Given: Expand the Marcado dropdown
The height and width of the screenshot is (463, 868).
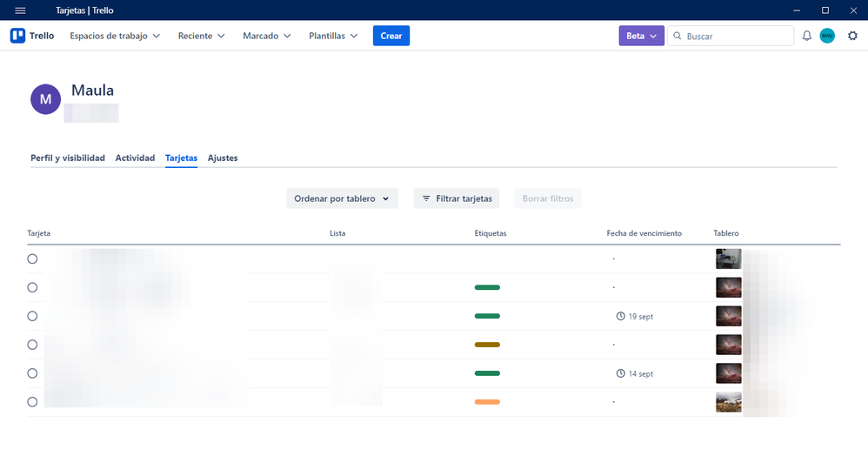Looking at the screenshot, I should (266, 36).
